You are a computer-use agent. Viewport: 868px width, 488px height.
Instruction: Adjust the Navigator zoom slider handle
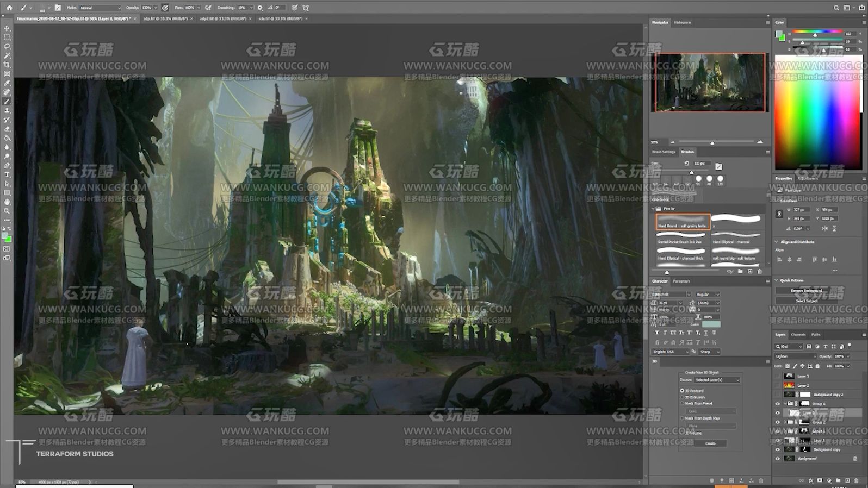coord(712,143)
